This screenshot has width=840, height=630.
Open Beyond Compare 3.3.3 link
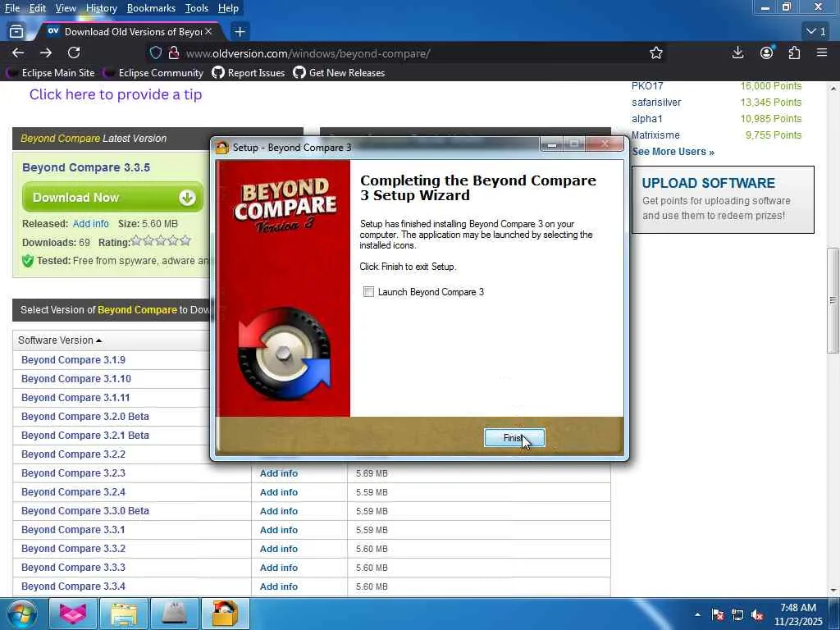[73, 568]
